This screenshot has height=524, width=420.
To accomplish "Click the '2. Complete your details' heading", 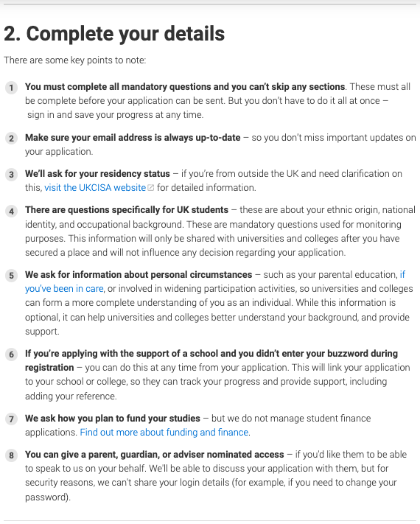I will click(x=114, y=34).
